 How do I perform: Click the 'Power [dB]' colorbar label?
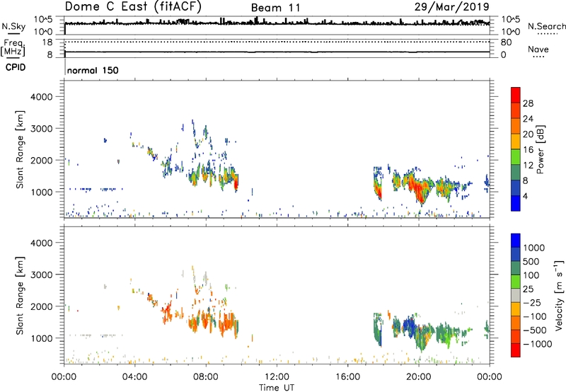coord(540,149)
